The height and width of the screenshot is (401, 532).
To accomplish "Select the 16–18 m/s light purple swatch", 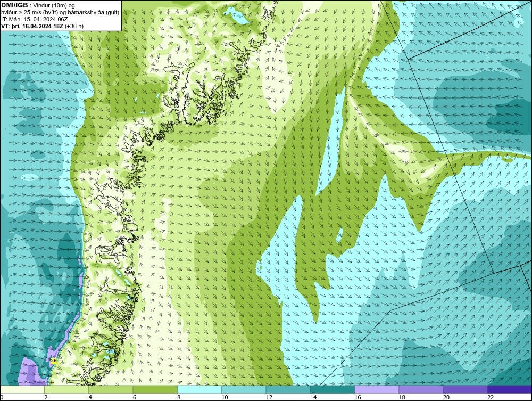I will [377, 389].
